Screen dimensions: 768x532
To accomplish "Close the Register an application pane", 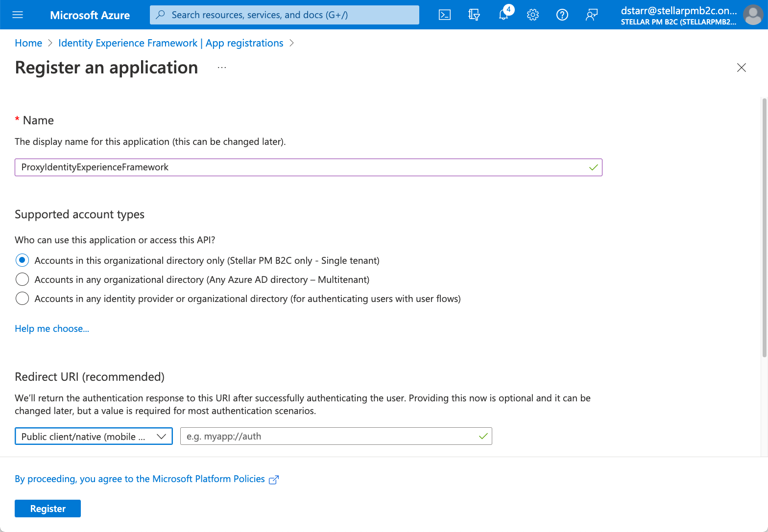I will click(742, 68).
